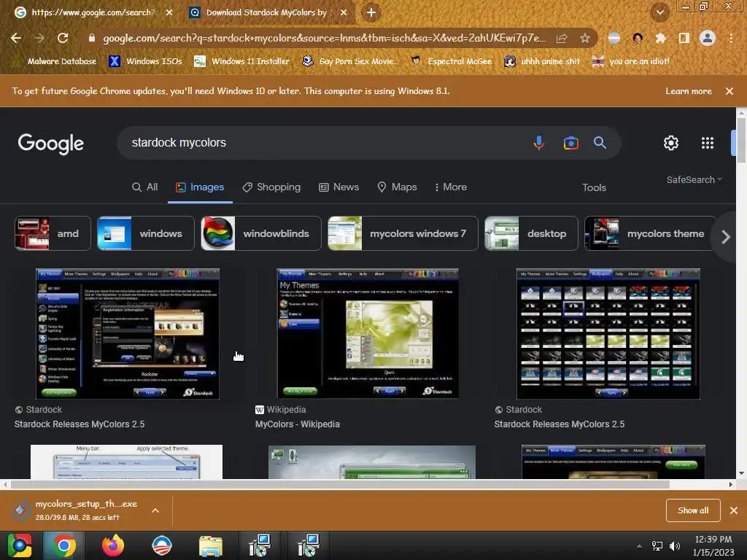
Task: Filter images by windowblinds chip
Action: pyautogui.click(x=261, y=233)
